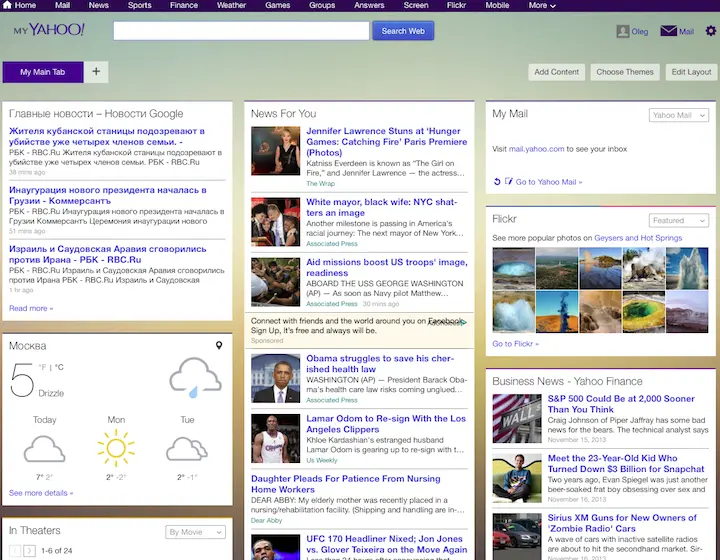The image size is (720, 560).
Task: Open the Yahoo Mail dropdown in My Mail
Action: (x=679, y=115)
